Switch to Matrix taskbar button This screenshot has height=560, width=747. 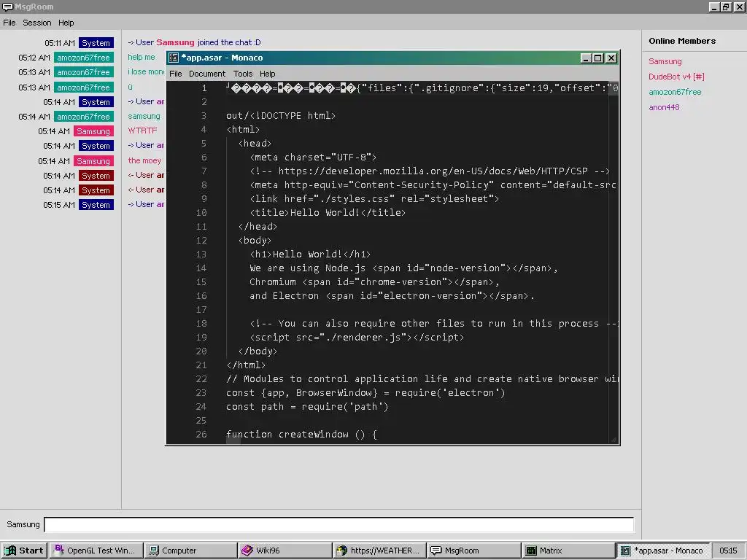coord(568,551)
